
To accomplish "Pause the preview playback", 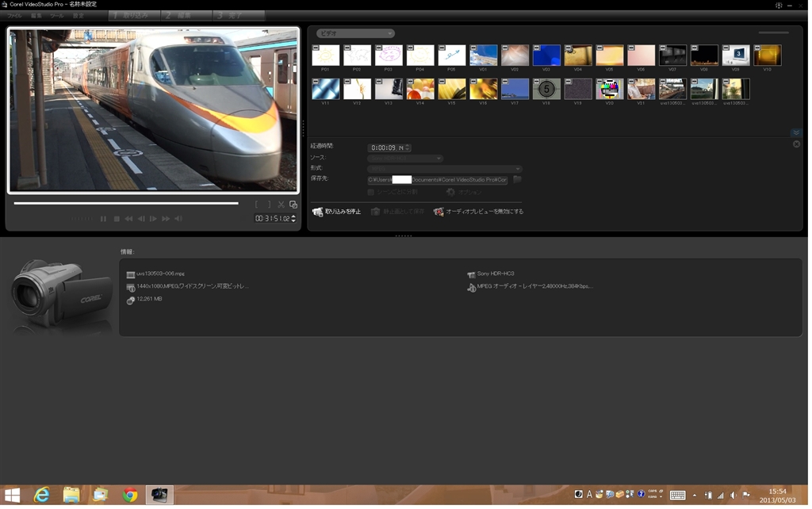I will click(x=103, y=219).
